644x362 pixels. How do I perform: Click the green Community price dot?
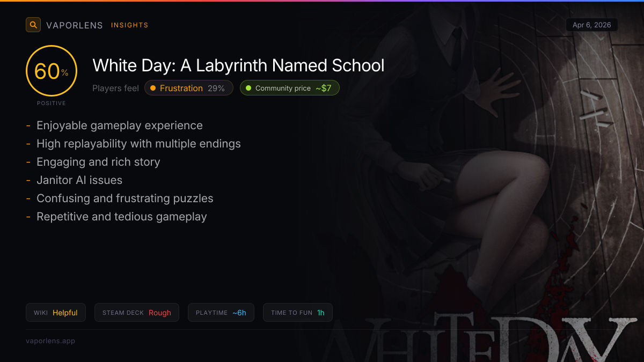[248, 88]
